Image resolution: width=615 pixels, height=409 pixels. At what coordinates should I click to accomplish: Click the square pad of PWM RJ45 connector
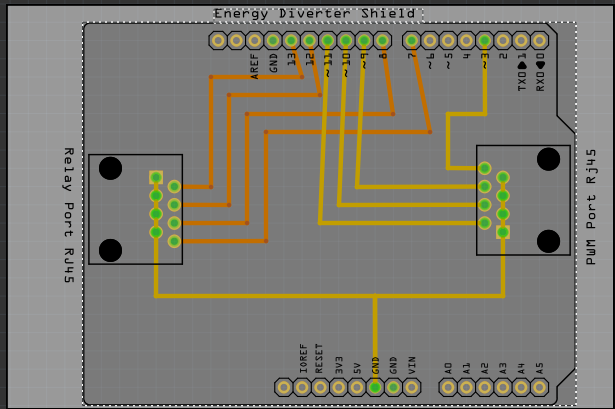(x=503, y=232)
